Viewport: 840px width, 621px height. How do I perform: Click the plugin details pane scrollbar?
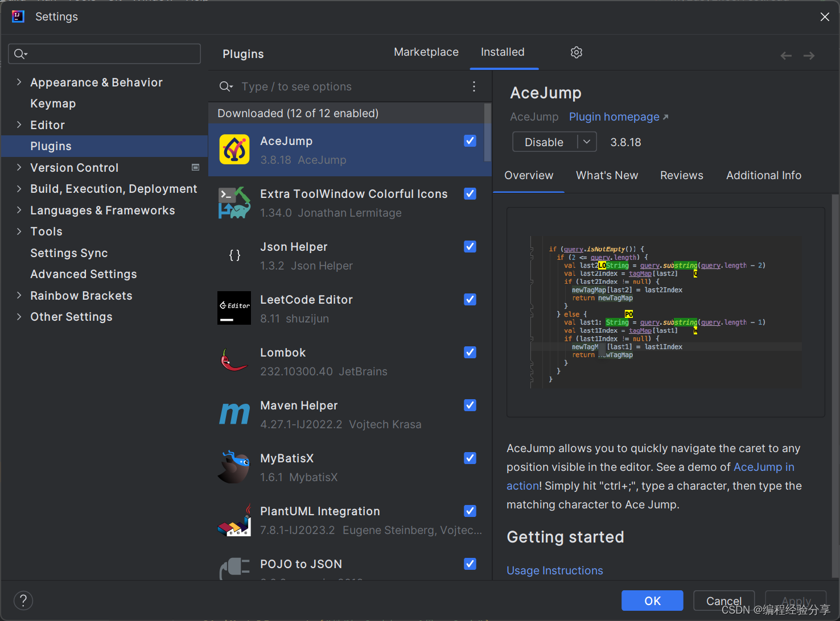tap(835, 387)
